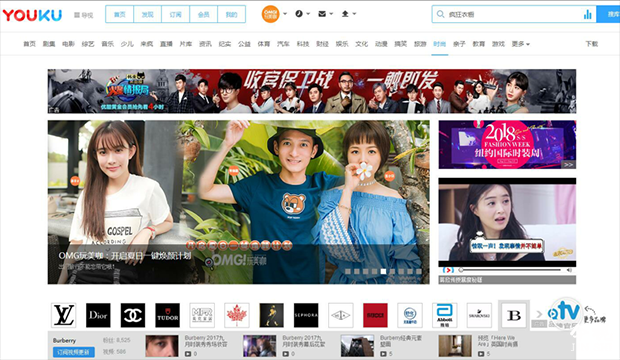Select the Abbott brand logo

click(x=444, y=315)
